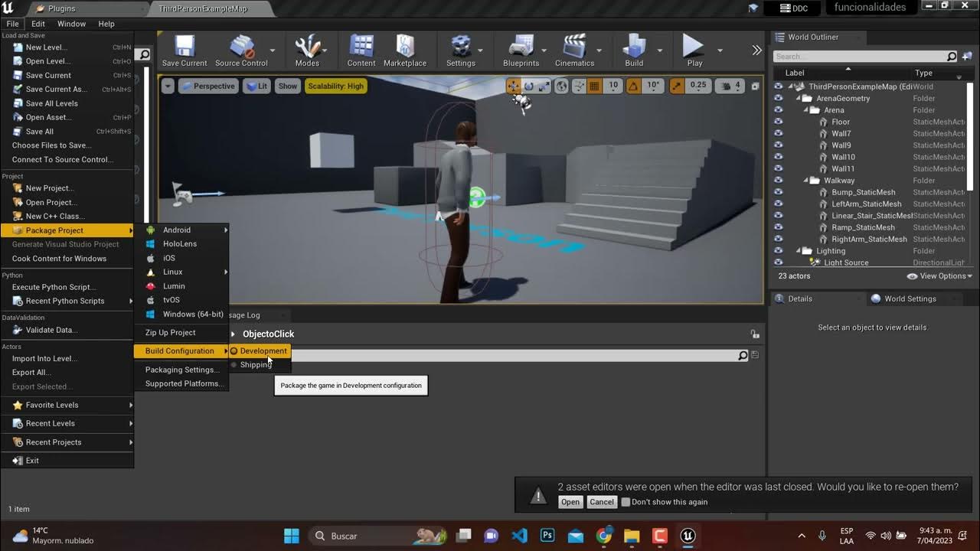This screenshot has height=551, width=980.
Task: Open the Help menu
Action: click(x=106, y=24)
